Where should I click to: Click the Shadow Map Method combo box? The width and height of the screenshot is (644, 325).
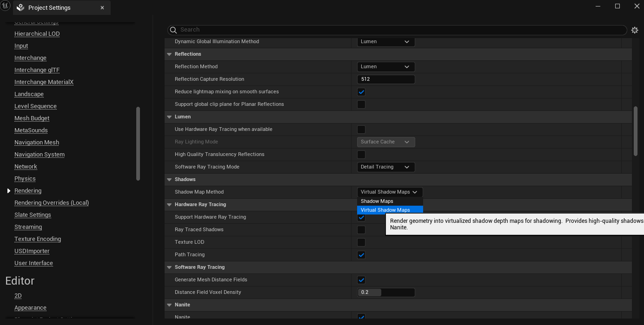click(x=390, y=192)
